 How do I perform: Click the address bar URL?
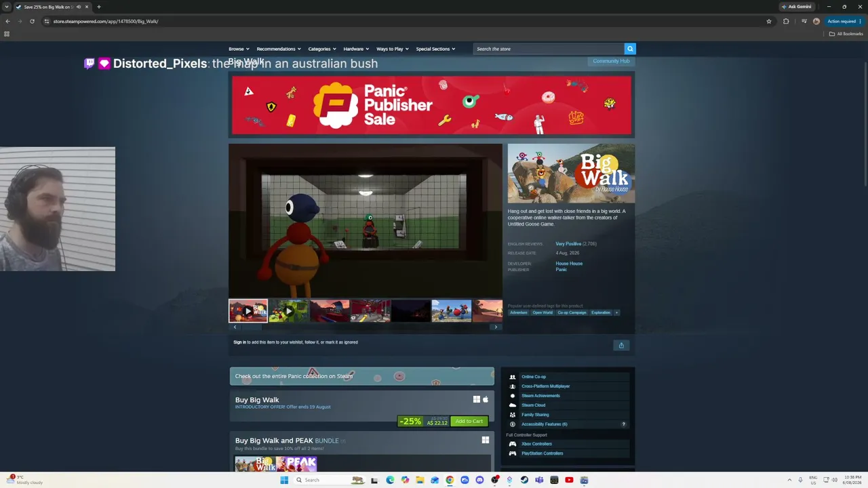pos(106,21)
